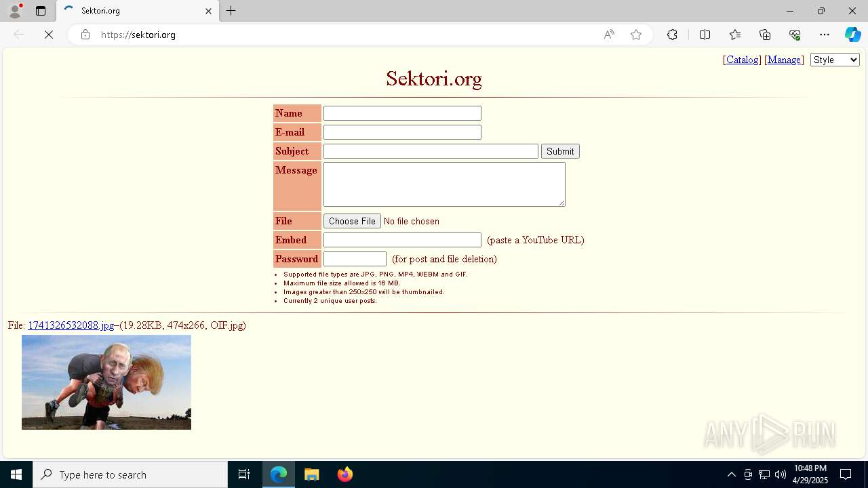Open the Manage link

point(784,60)
